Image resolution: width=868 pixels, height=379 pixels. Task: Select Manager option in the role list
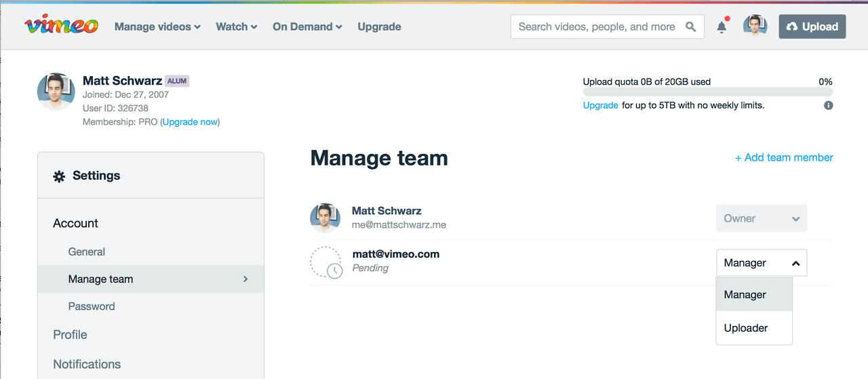(x=754, y=294)
